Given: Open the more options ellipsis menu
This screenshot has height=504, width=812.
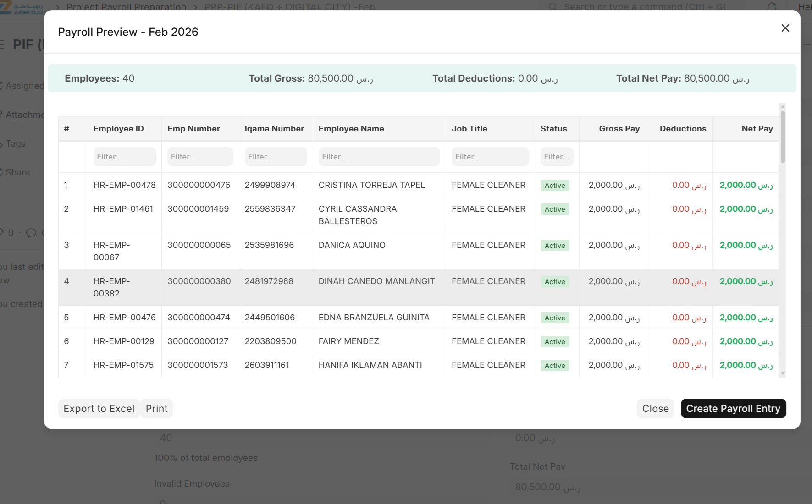Looking at the screenshot, I should click(806, 44).
